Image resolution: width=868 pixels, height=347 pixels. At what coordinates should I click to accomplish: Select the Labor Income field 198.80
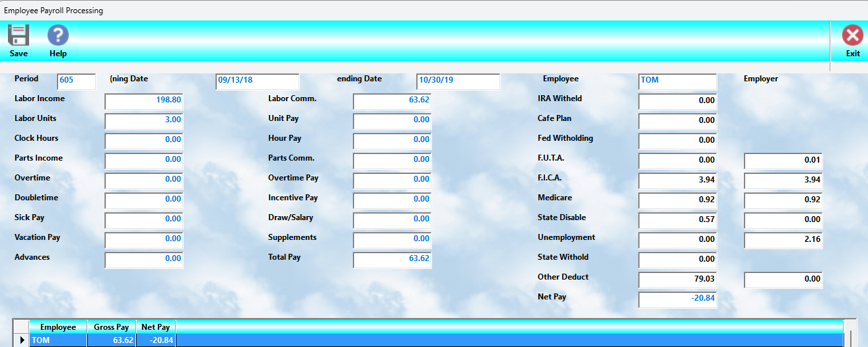point(144,101)
